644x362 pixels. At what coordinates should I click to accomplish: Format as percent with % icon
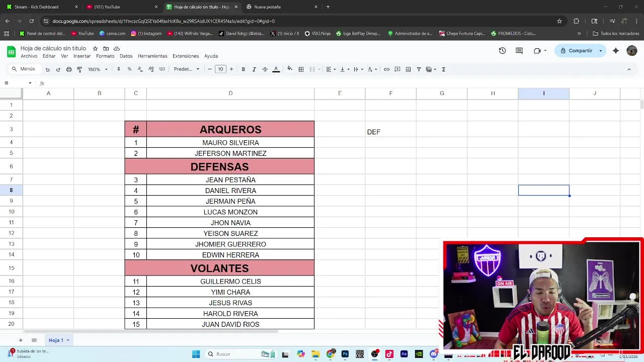pyautogui.click(x=129, y=69)
